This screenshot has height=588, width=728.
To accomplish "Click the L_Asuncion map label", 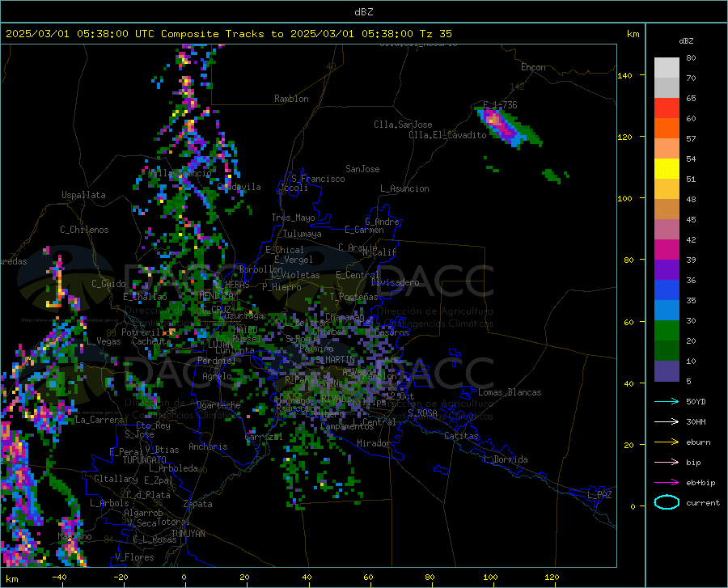I will tap(404, 188).
